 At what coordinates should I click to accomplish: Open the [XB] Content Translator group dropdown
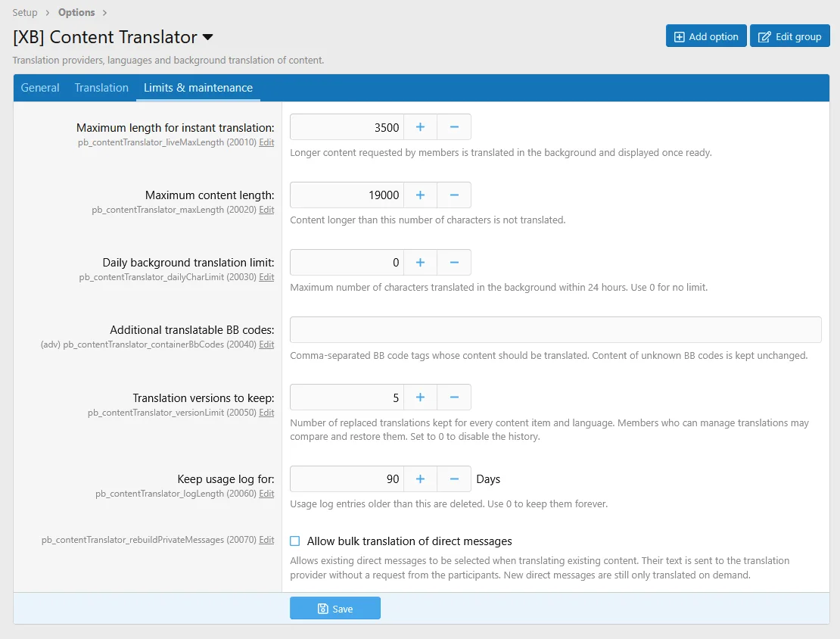[x=208, y=37]
